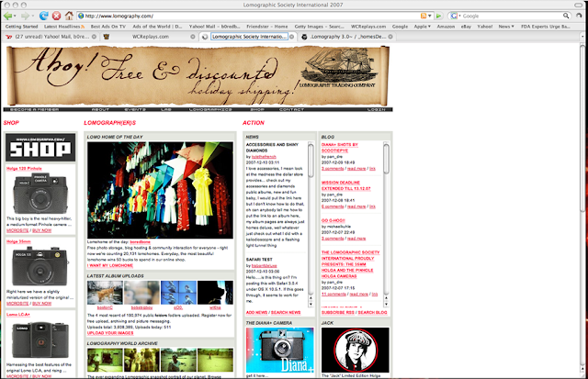Image resolution: width=588 pixels, height=379 pixels.
Task: Click the SEARCH NEWS link
Action: 286,312
